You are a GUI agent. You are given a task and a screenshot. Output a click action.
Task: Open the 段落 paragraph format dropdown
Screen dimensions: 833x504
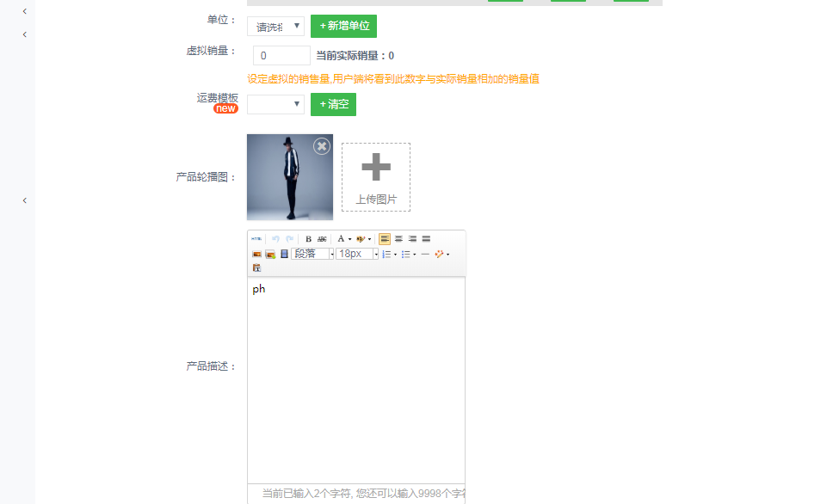(312, 255)
